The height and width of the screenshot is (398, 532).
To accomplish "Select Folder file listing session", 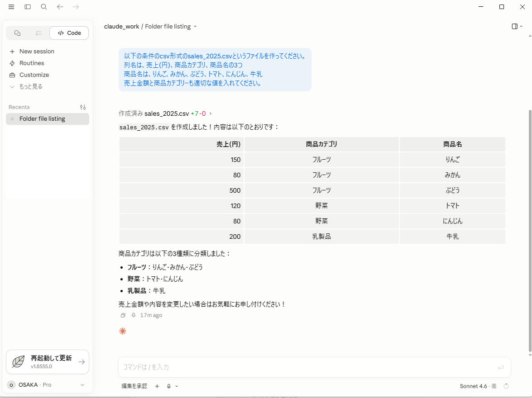I will 48,118.
